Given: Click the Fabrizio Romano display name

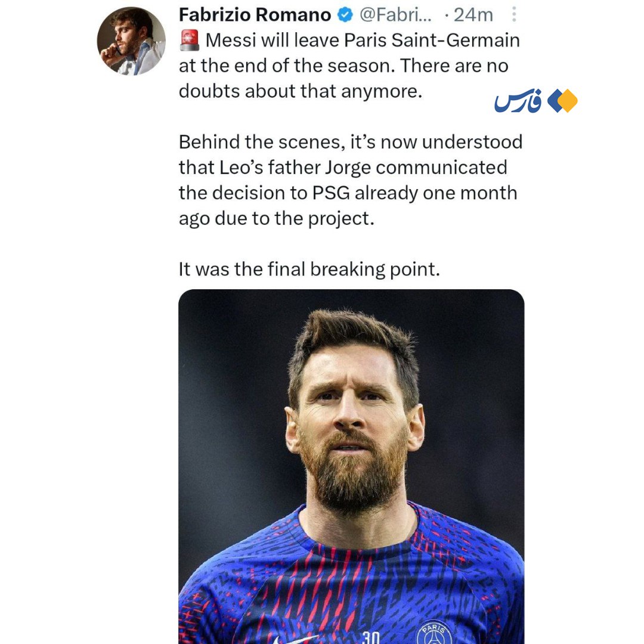Looking at the screenshot, I should [255, 15].
